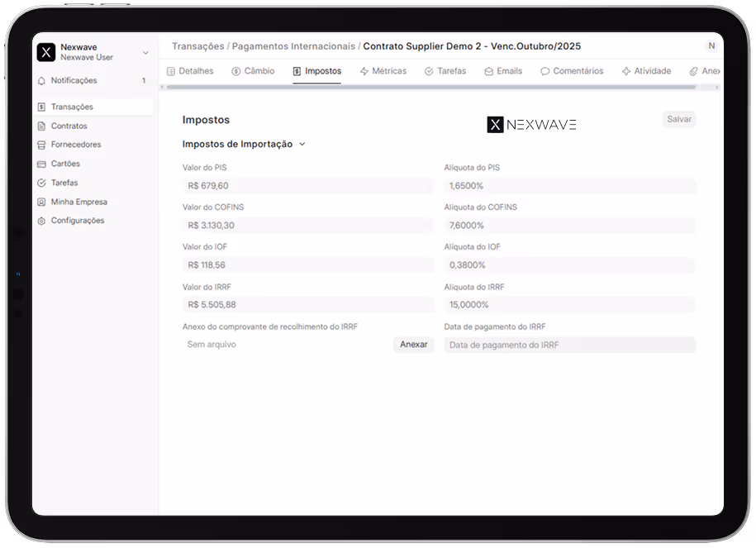The height and width of the screenshot is (548, 756).
Task: Click the Alíquota do PIS field
Action: 570,186
